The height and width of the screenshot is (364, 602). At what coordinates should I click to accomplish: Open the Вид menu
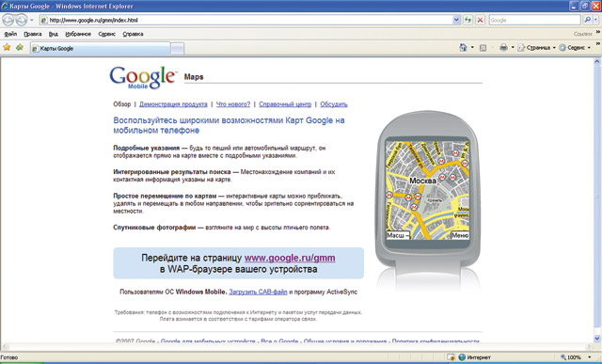pos(54,34)
